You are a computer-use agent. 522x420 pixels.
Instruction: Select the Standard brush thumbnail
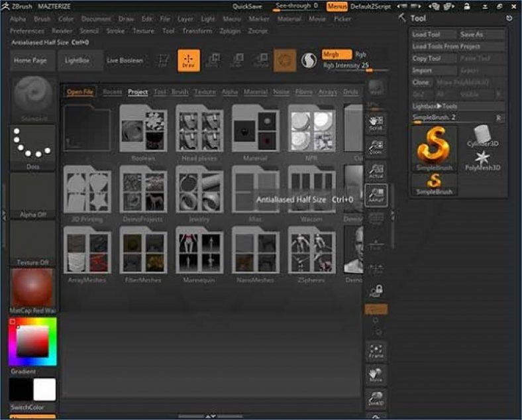point(32,97)
